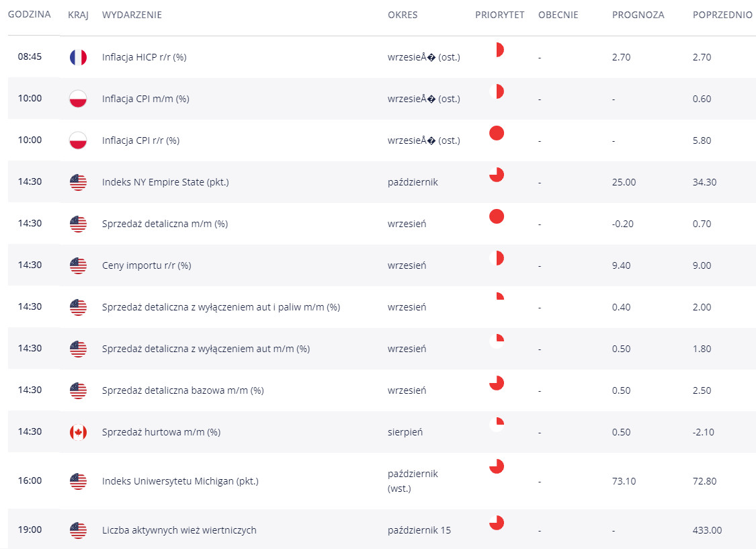Open the Indeks NY Empire State (pkt.) event

pyautogui.click(x=165, y=182)
